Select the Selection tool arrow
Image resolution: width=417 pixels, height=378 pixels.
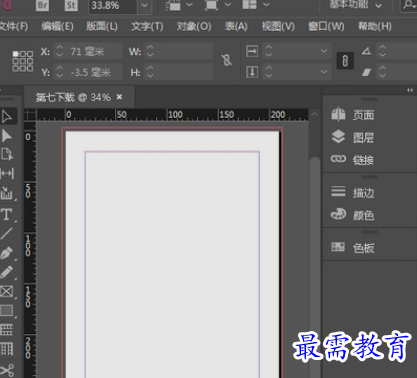pyautogui.click(x=7, y=117)
